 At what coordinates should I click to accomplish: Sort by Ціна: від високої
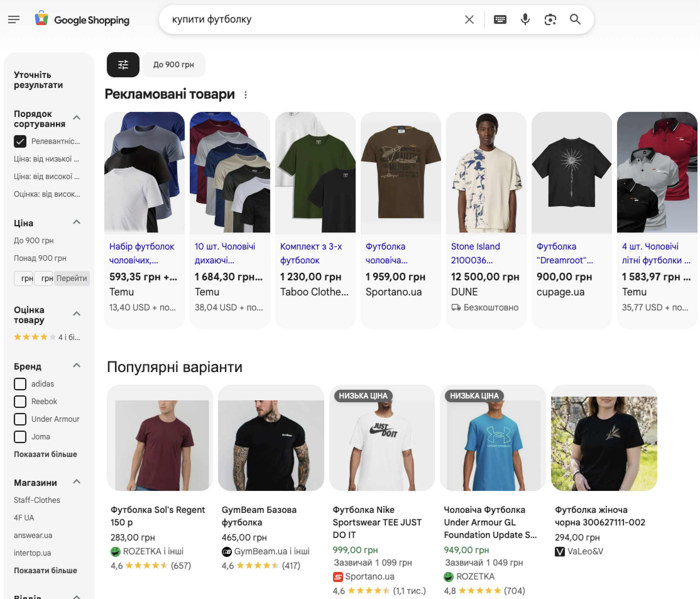pos(46,176)
